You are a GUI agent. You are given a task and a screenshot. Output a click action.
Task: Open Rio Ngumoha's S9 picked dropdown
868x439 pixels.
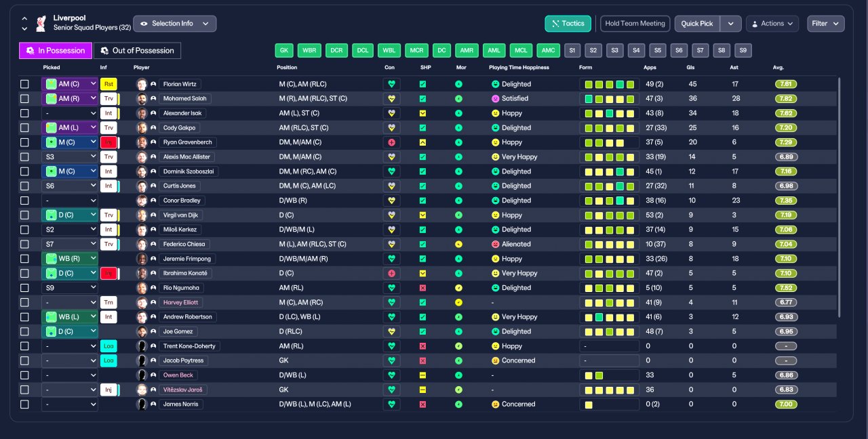(x=70, y=288)
